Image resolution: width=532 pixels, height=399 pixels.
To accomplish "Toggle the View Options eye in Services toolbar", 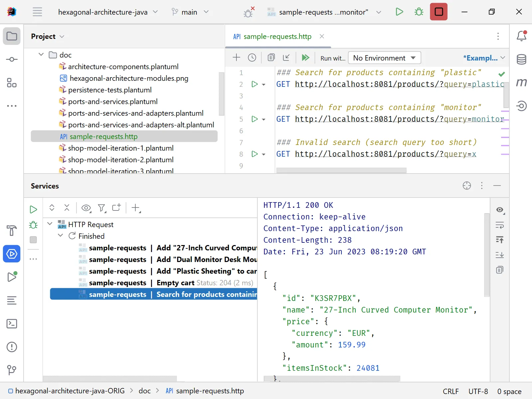I will 86,208.
